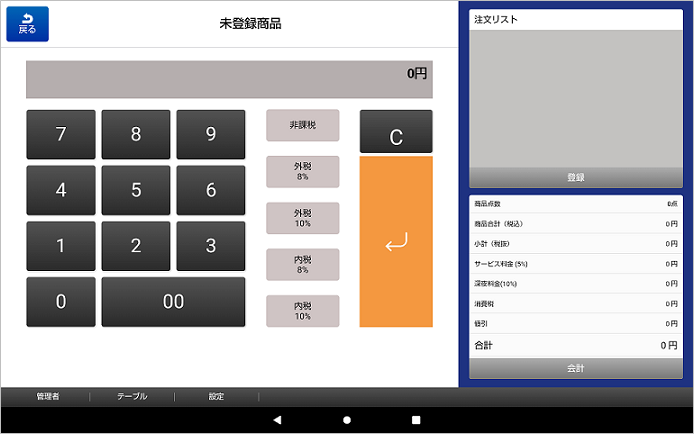Open the 管理者 menu

[47, 396]
